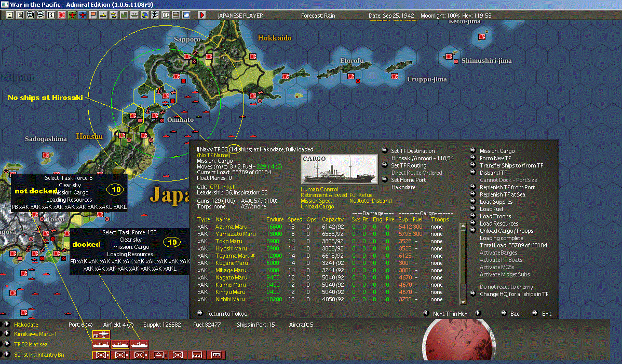622x364 pixels.
Task: Click the OP operations toolbar icon
Action: pos(166,15)
